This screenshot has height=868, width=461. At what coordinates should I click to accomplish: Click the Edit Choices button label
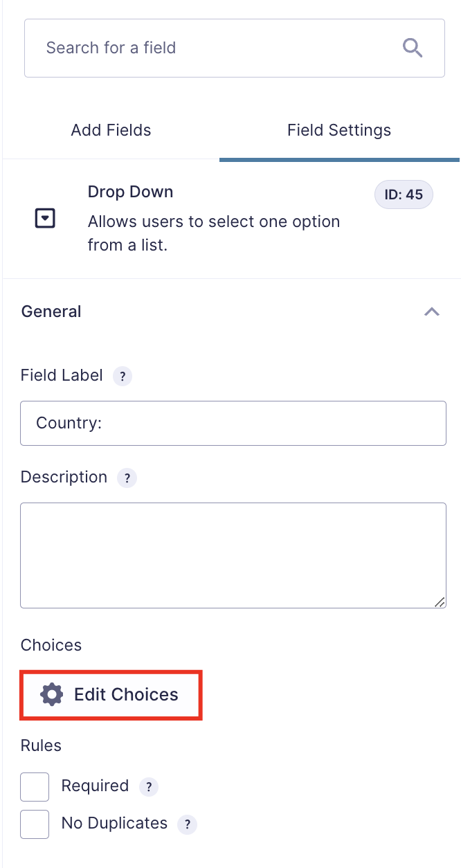coord(126,694)
